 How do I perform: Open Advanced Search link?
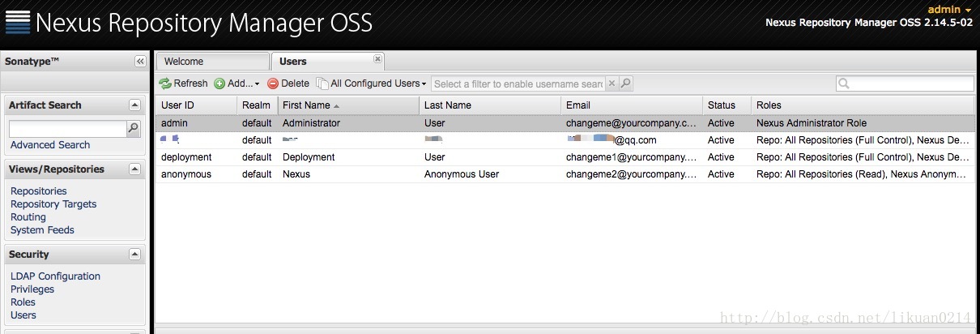point(50,145)
